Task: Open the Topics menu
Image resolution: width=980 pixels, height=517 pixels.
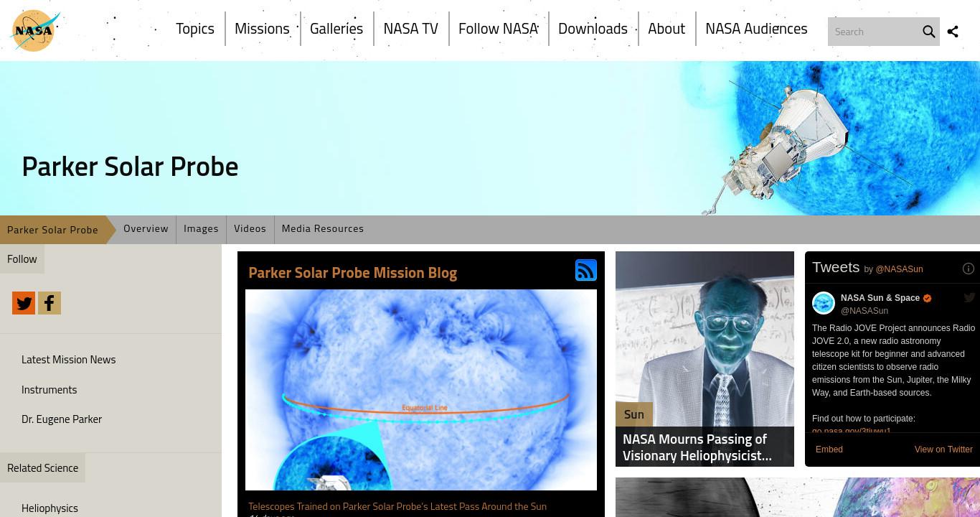Action: (x=195, y=29)
